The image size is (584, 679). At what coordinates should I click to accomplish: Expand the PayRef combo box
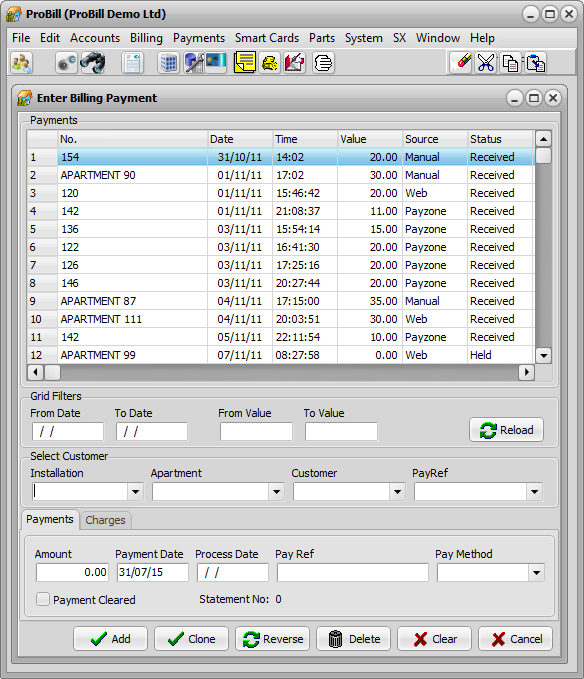coord(535,491)
